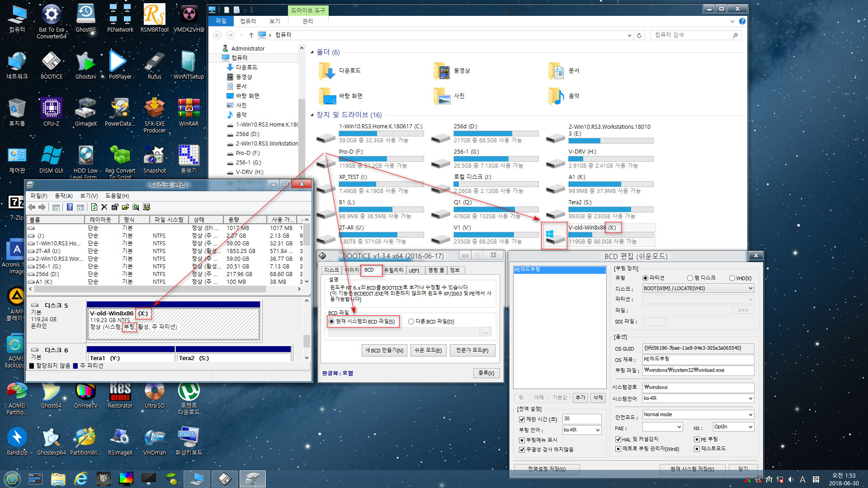Open the 컴퓨터 ribbon tab in Explorer
The height and width of the screenshot is (488, 868).
pos(248,21)
